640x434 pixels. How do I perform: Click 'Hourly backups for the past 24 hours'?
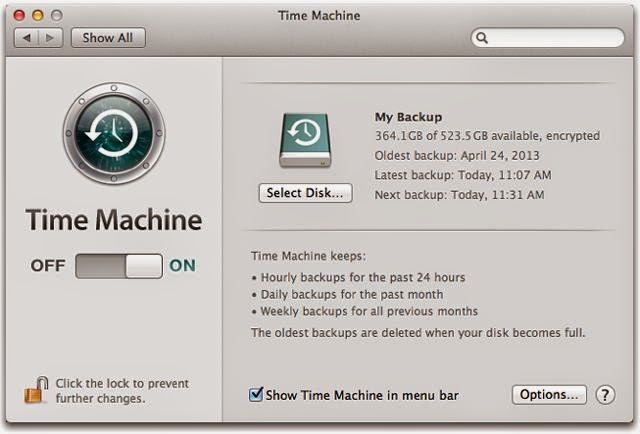tap(363, 278)
